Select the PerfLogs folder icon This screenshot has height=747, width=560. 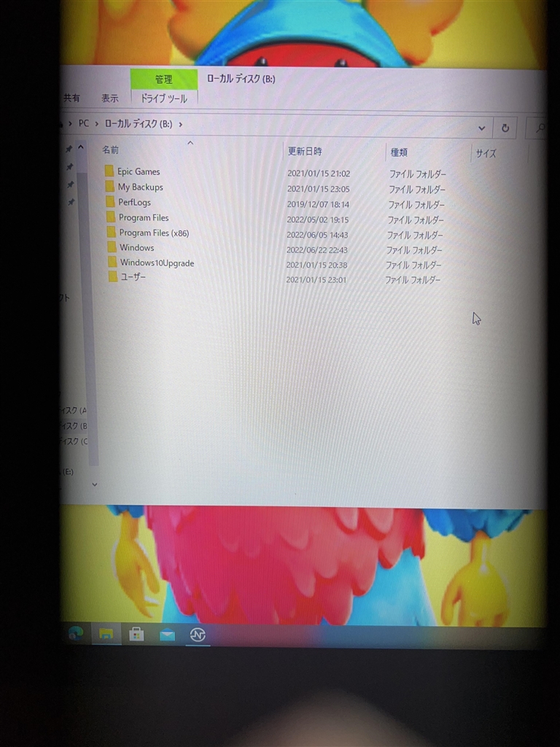pyautogui.click(x=110, y=201)
